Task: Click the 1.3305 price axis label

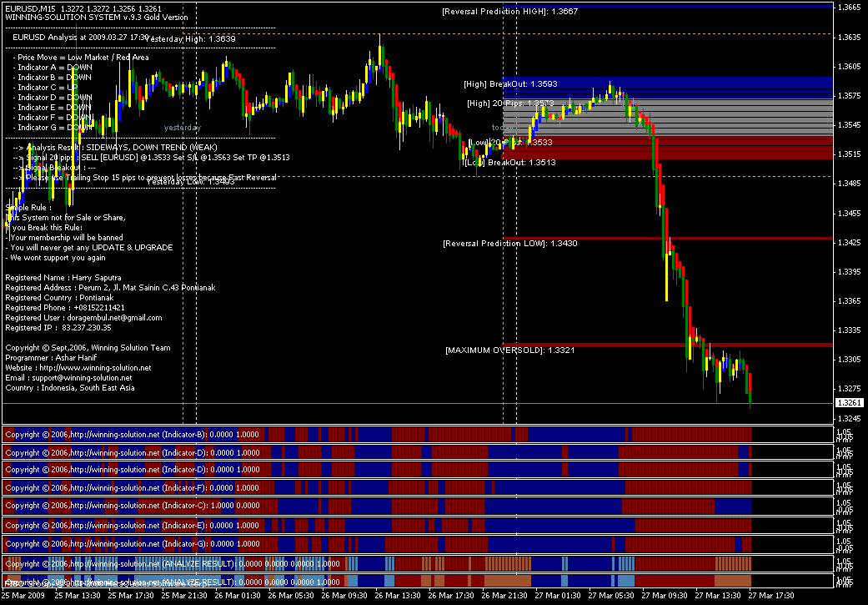Action: click(849, 359)
